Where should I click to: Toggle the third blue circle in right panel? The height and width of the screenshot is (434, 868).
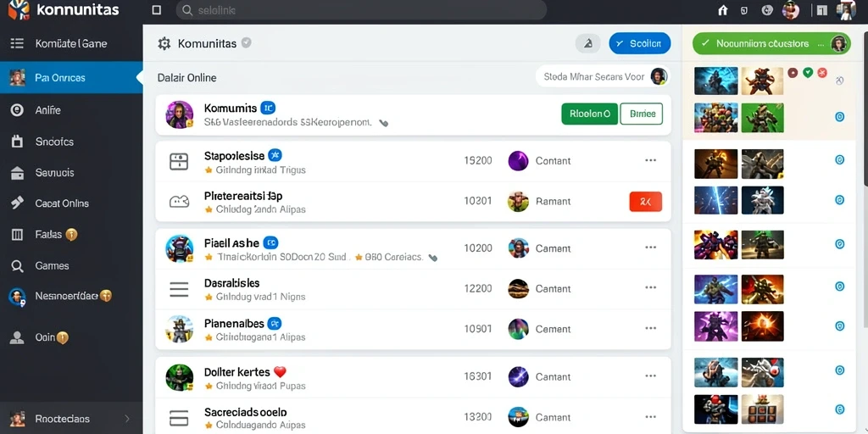(840, 200)
